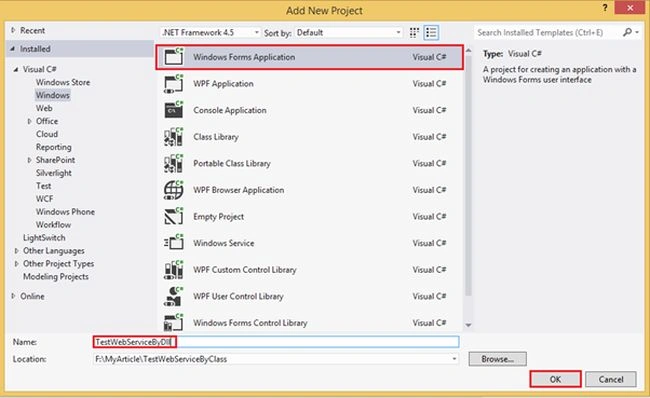Open the help question mark button
This screenshot has height=398, width=650.
[x=605, y=8]
